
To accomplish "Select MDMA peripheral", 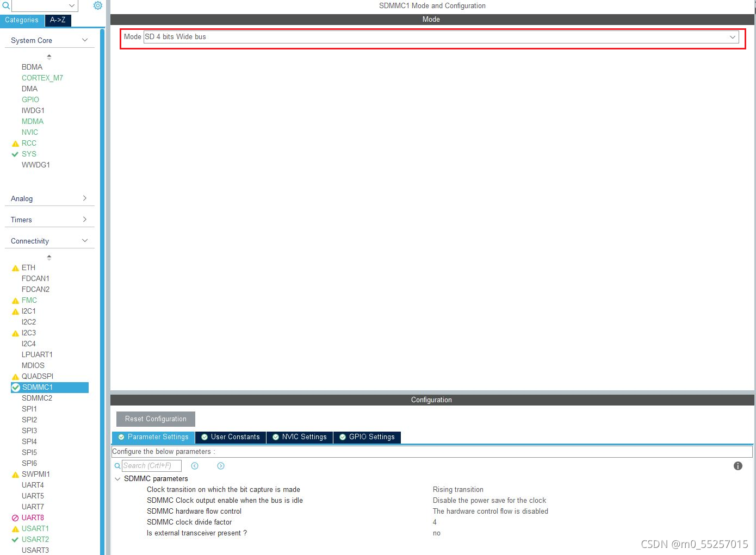I will point(33,121).
